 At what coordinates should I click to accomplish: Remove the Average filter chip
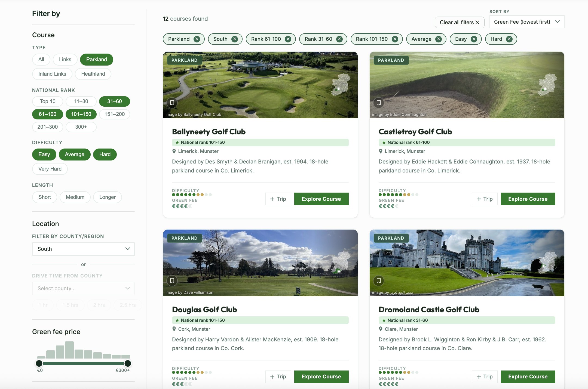tap(439, 39)
